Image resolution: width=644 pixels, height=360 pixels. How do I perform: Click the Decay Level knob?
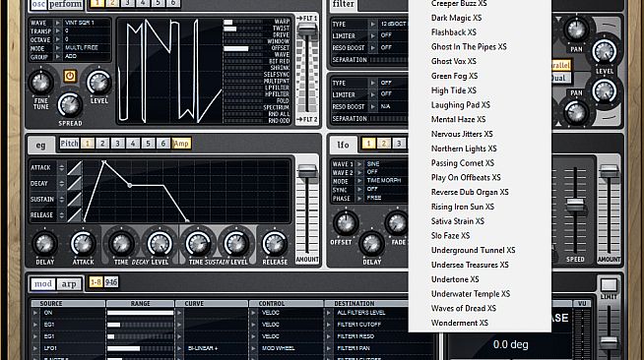click(160, 244)
